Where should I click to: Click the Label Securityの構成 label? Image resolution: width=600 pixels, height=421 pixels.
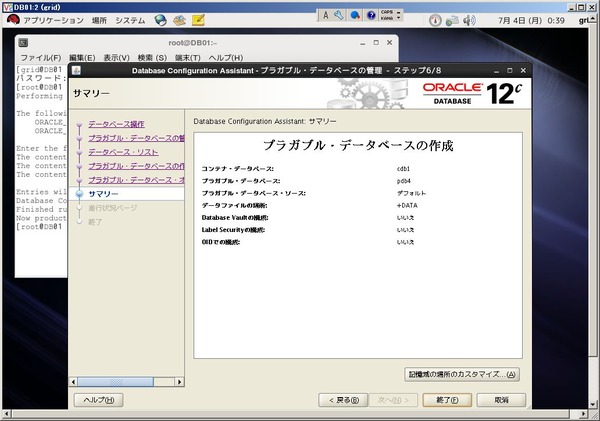coord(233,230)
